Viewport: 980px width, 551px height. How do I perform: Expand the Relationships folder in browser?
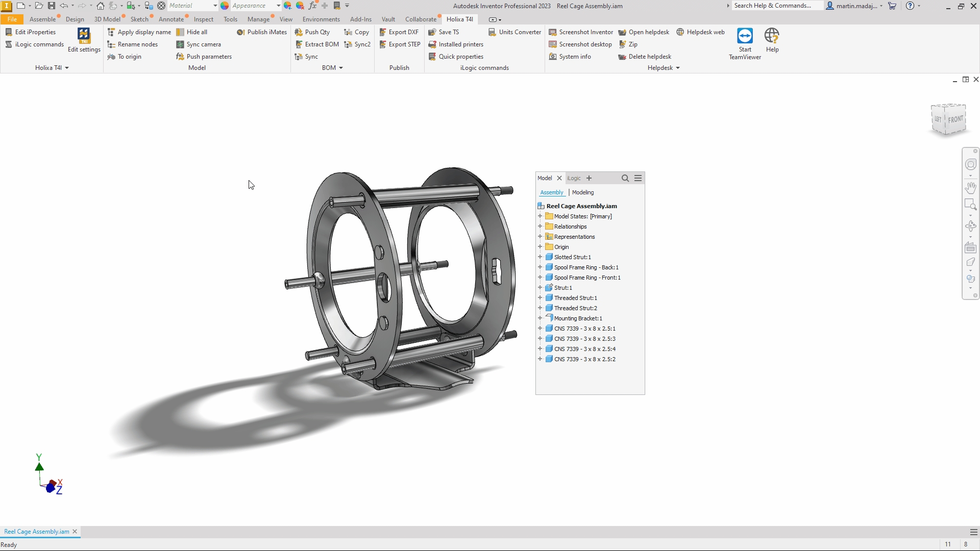pyautogui.click(x=540, y=227)
